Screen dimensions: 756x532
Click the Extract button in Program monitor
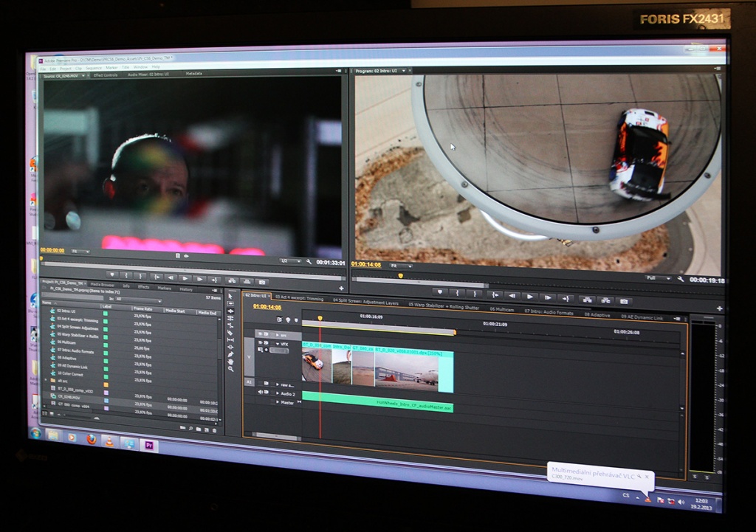point(606,301)
